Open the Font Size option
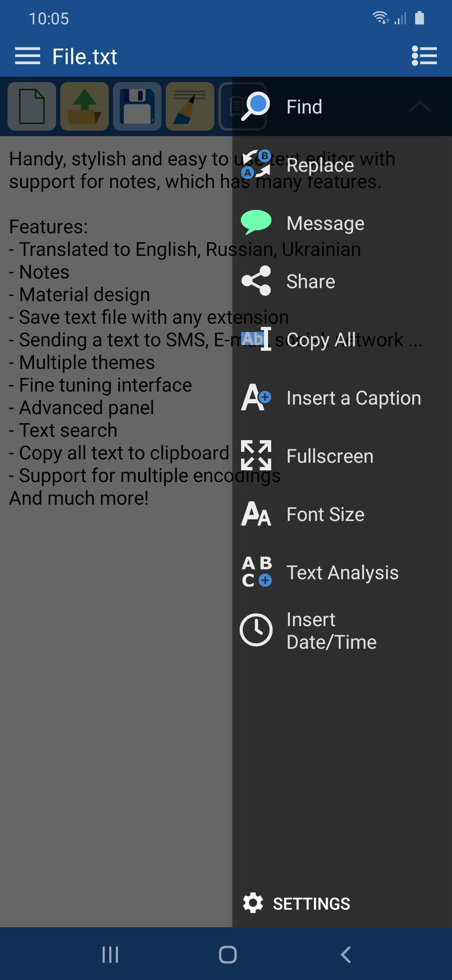This screenshot has height=980, width=452. [x=342, y=514]
